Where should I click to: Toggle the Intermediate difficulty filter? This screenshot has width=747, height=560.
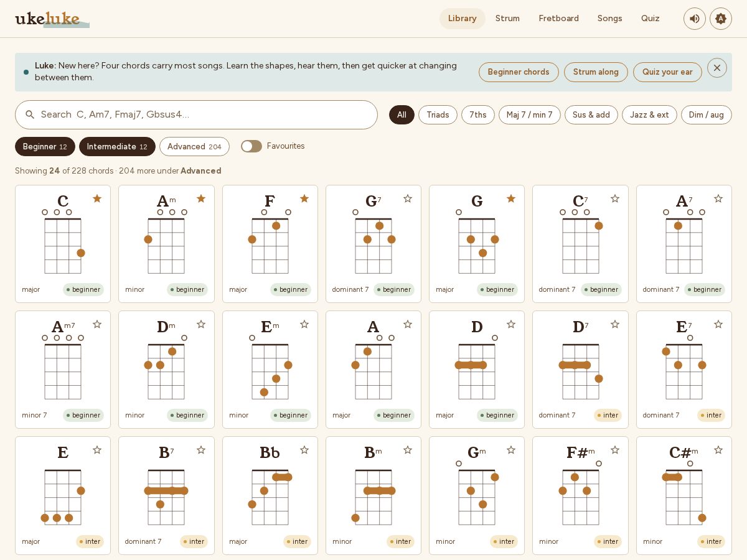(x=117, y=146)
